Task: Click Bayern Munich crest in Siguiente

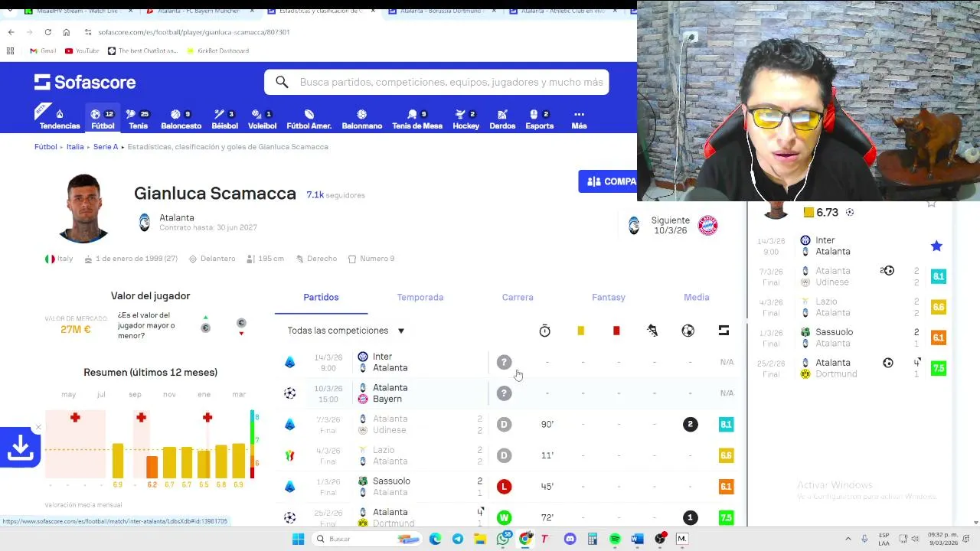Action: 707,225
